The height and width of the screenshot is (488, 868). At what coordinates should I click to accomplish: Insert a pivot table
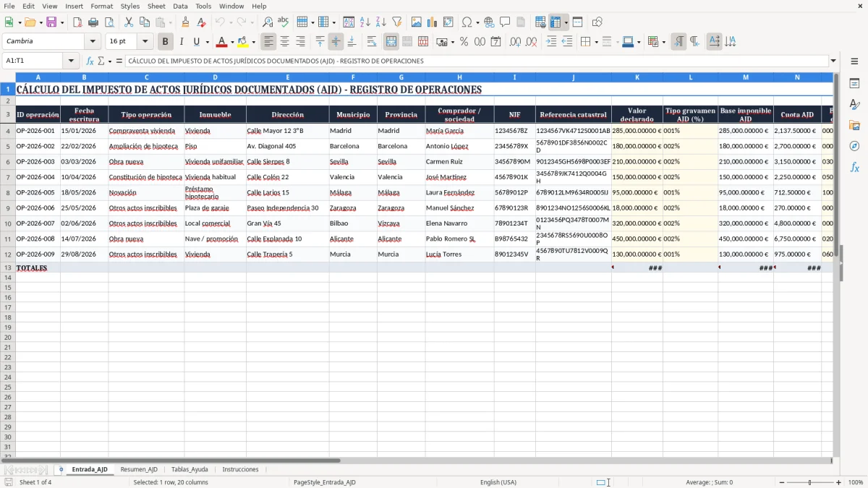[x=448, y=22]
